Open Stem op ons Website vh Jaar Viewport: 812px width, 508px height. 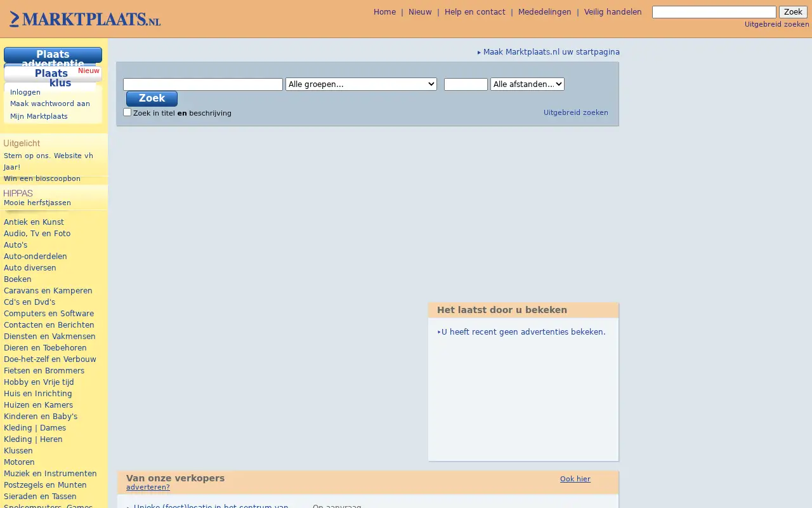48,161
